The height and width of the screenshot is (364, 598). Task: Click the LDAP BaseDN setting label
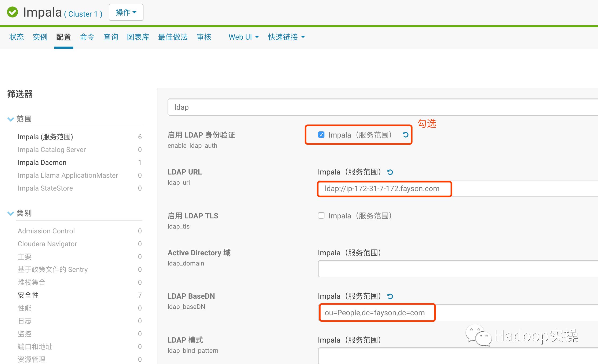pos(191,296)
